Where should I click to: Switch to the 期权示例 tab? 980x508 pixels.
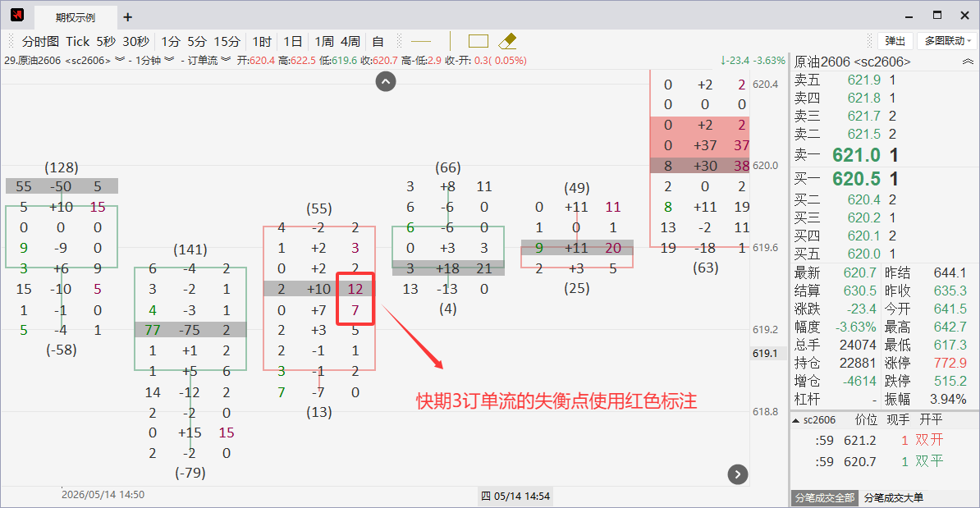(76, 17)
